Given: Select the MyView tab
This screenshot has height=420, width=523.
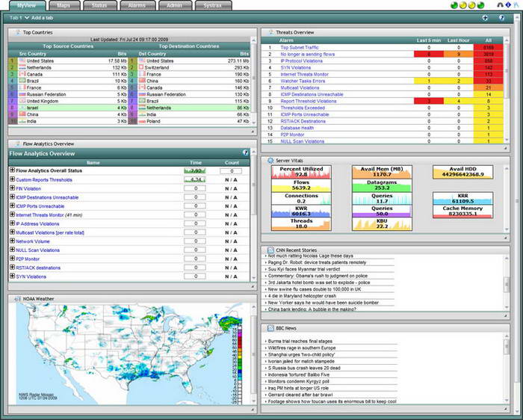Looking at the screenshot, I should (28, 6).
